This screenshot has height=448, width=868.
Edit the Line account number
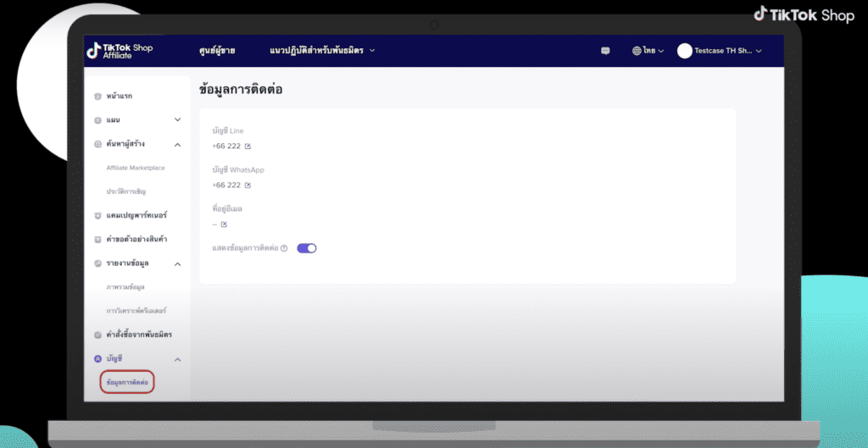pos(248,147)
